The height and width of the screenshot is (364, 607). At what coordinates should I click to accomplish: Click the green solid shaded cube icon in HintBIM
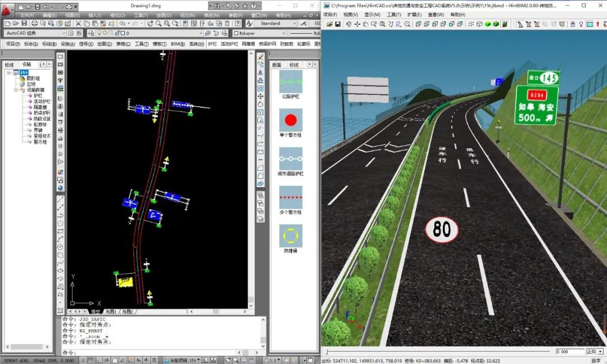[x=488, y=24]
